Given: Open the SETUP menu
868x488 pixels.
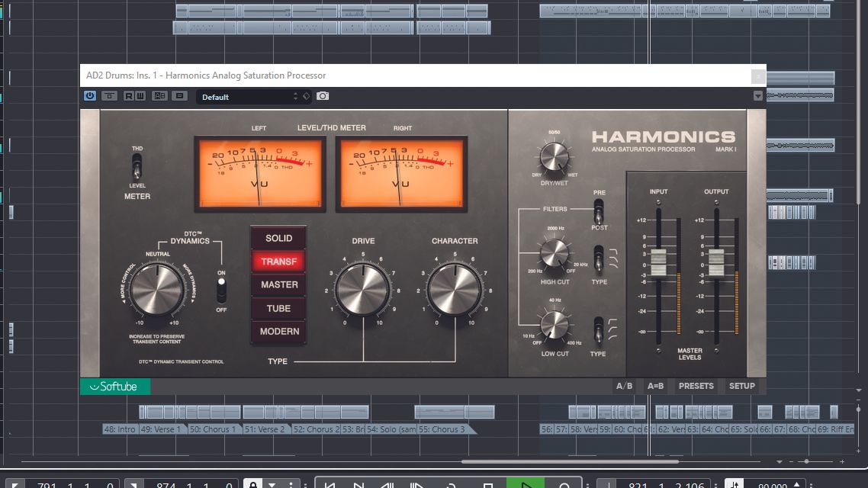Looking at the screenshot, I should [x=742, y=386].
